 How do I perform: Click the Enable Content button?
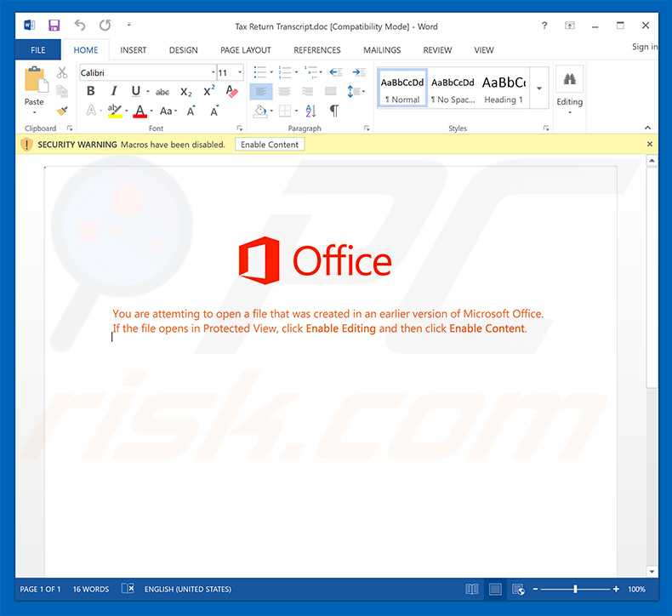[x=270, y=145]
